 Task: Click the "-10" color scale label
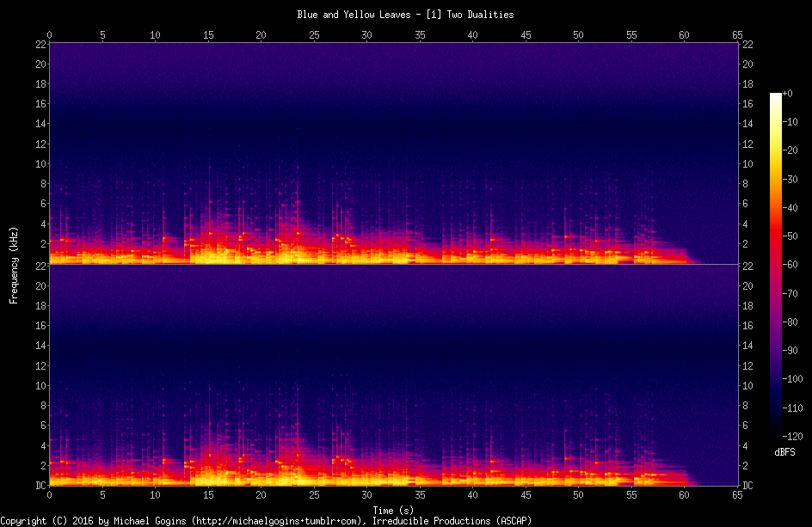[x=790, y=122]
